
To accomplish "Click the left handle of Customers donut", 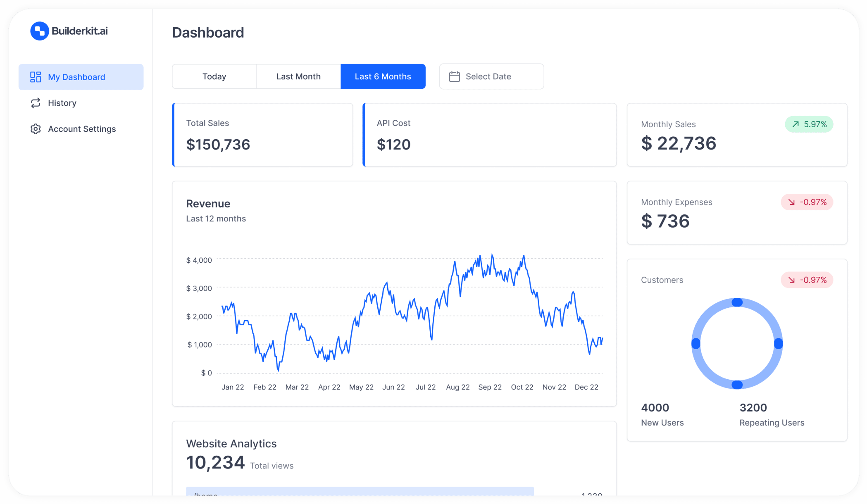I will point(696,344).
